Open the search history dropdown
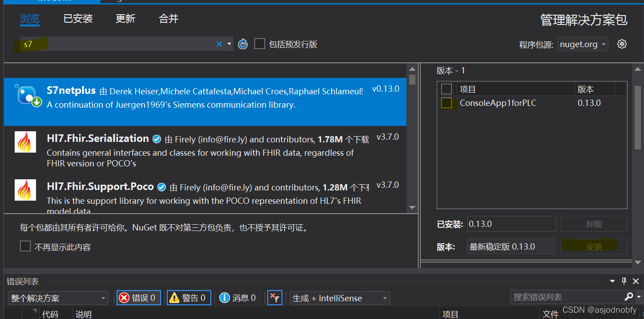This screenshot has height=319, width=644. tap(229, 44)
